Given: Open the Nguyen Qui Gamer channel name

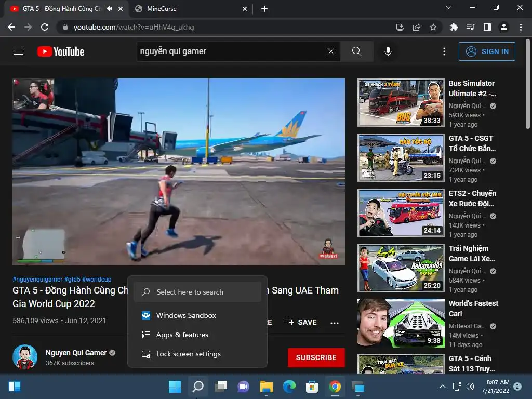Looking at the screenshot, I should pyautogui.click(x=76, y=353).
